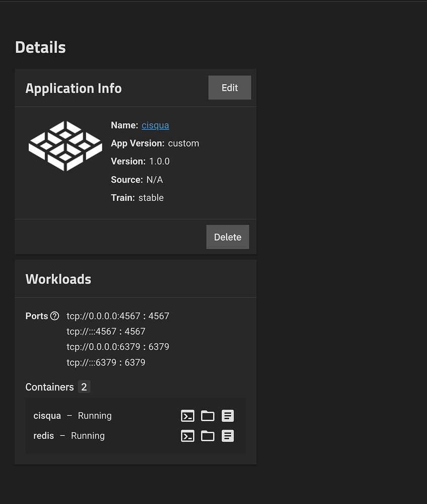
Task: Open a shell for the cisqua container
Action: tap(187, 416)
